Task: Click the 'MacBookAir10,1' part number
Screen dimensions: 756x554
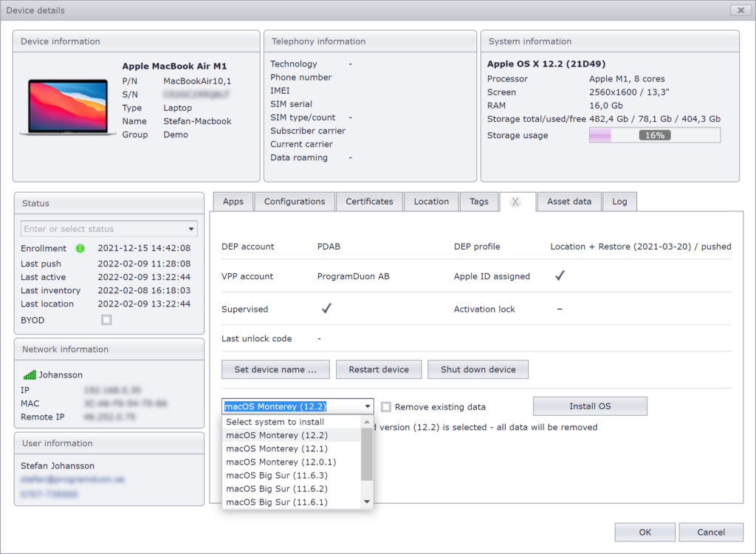Action: tap(197, 81)
